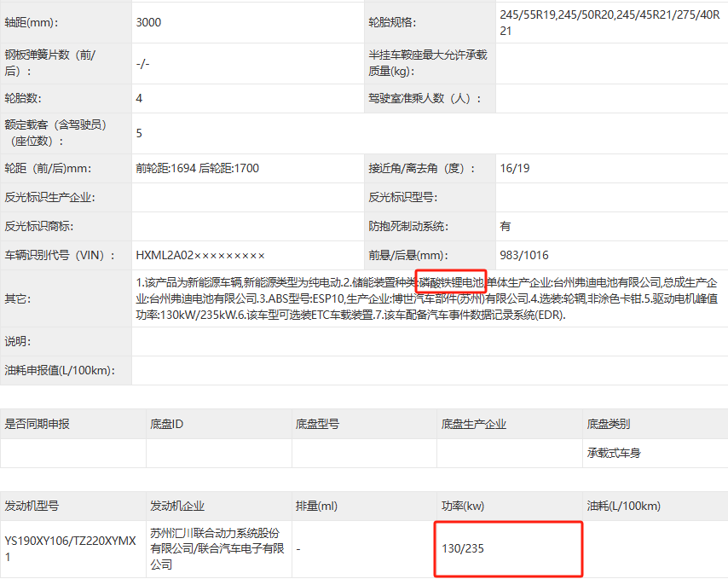Select ABS value 有

[506, 226]
